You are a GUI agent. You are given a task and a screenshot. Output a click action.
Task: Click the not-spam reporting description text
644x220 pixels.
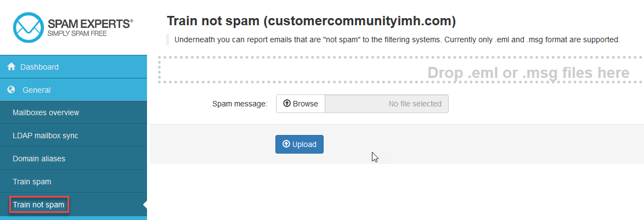[397, 40]
